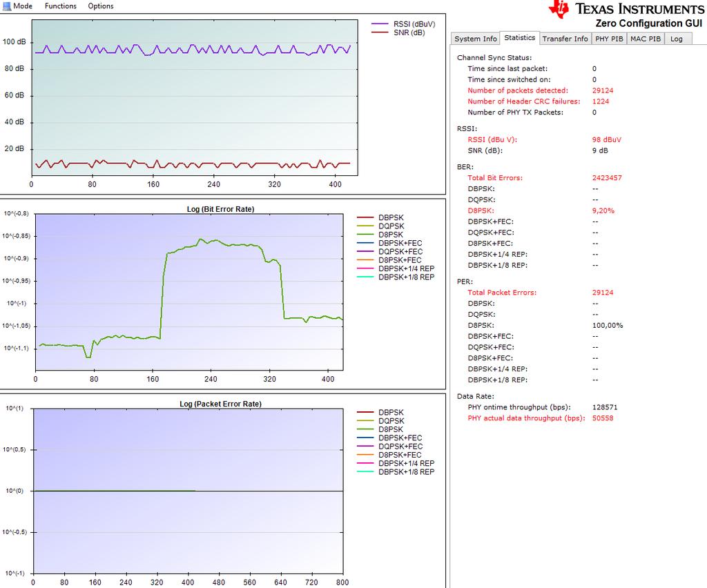Image resolution: width=707 pixels, height=588 pixels.
Task: Select the "Time since switched on:" label
Action: pyautogui.click(x=509, y=79)
